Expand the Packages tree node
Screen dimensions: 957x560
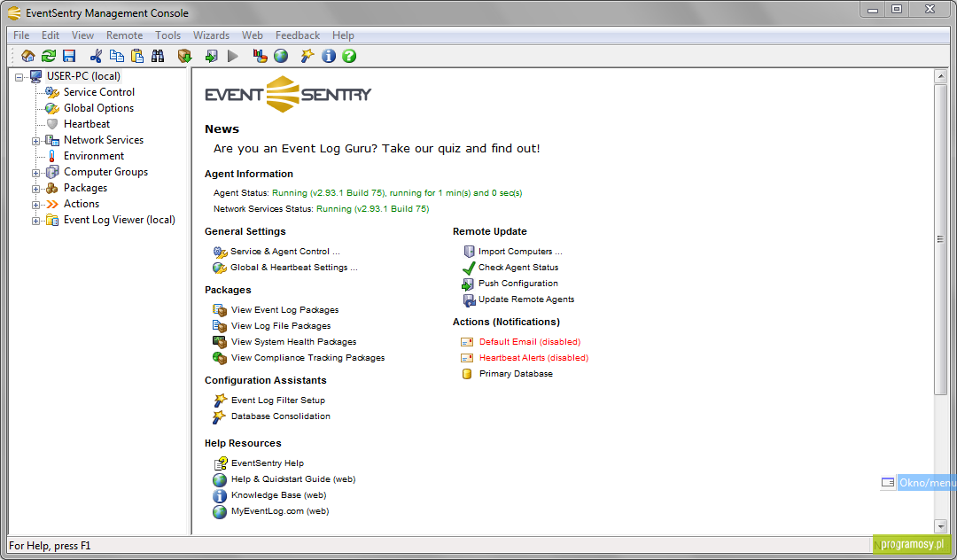[x=35, y=189]
